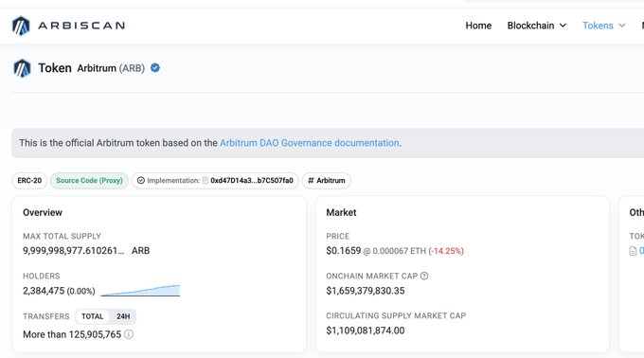Click info icon next to 125,905,765 transfers

click(x=129, y=334)
